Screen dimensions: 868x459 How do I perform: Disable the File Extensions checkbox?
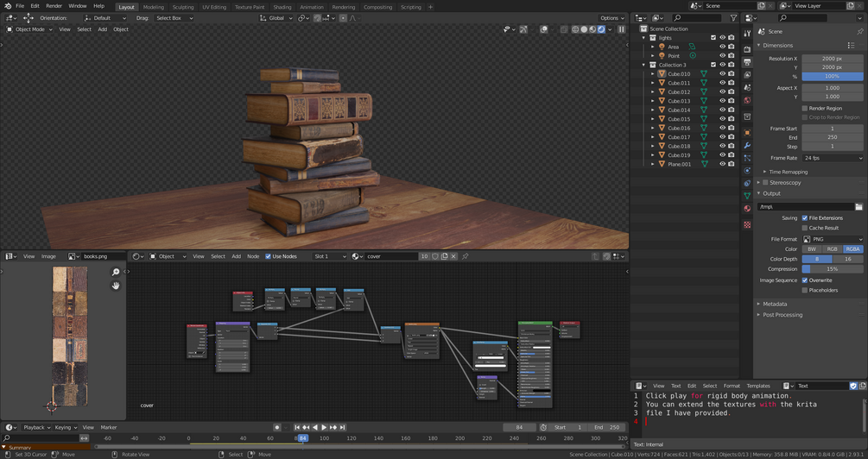[x=805, y=218]
